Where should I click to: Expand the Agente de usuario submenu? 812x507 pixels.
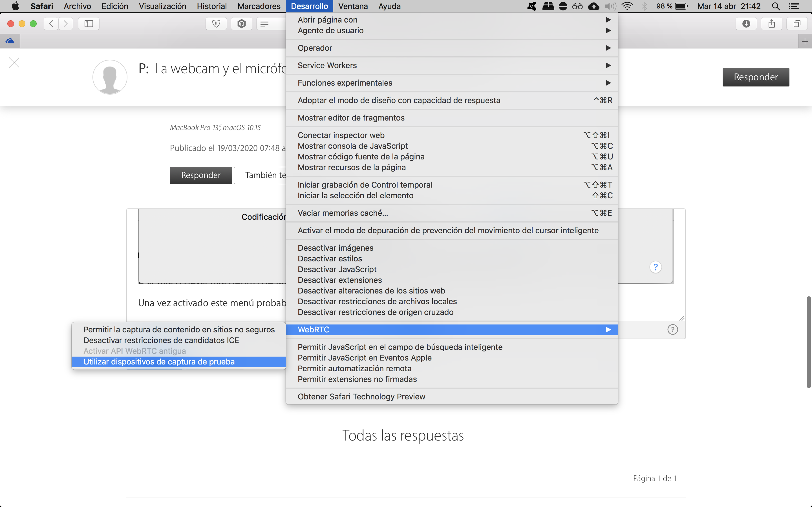(x=330, y=30)
